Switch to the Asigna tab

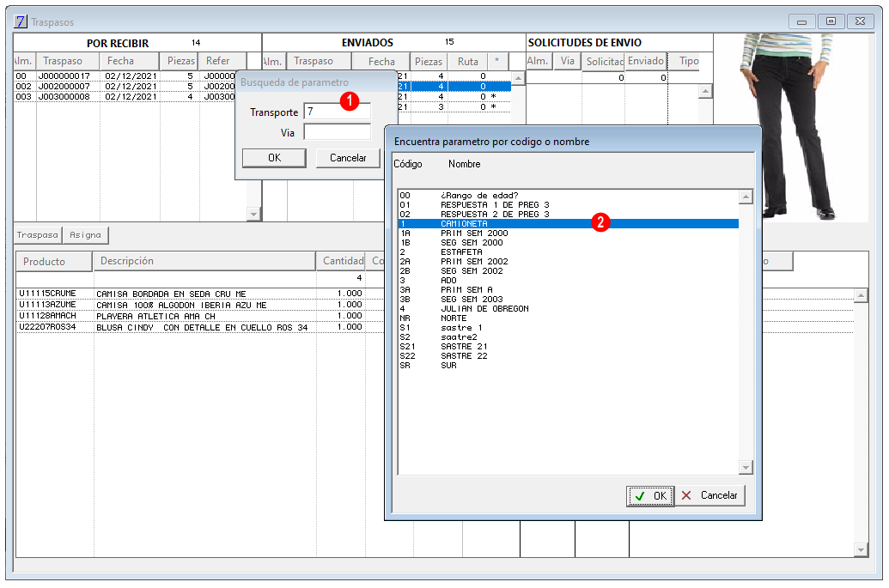point(85,234)
